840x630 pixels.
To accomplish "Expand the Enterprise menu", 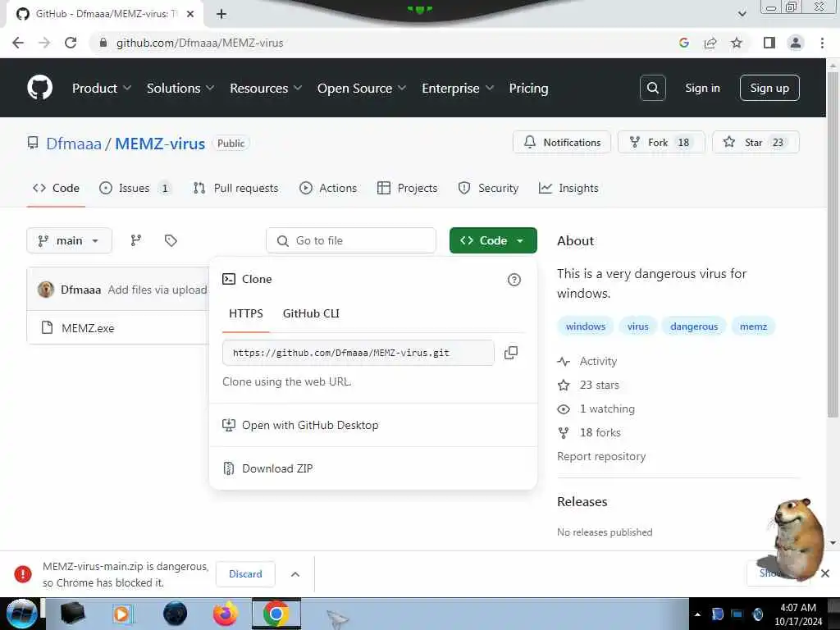I will (x=458, y=89).
